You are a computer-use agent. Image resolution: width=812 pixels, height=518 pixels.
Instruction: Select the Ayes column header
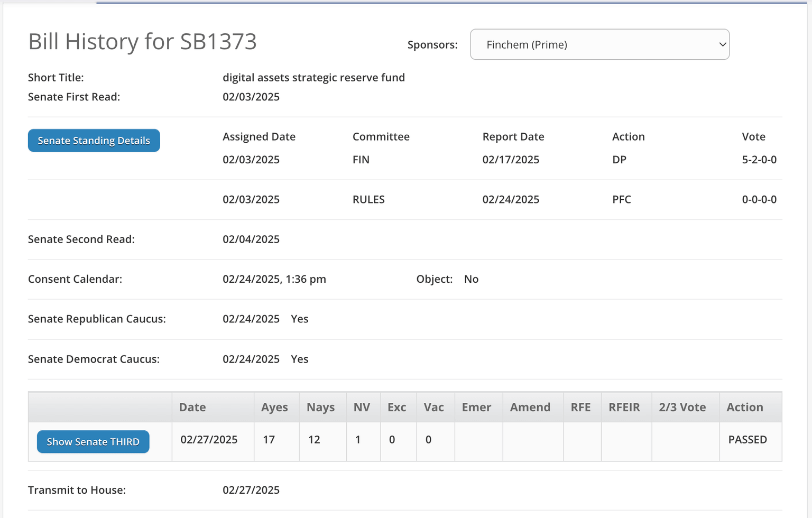pyautogui.click(x=274, y=407)
